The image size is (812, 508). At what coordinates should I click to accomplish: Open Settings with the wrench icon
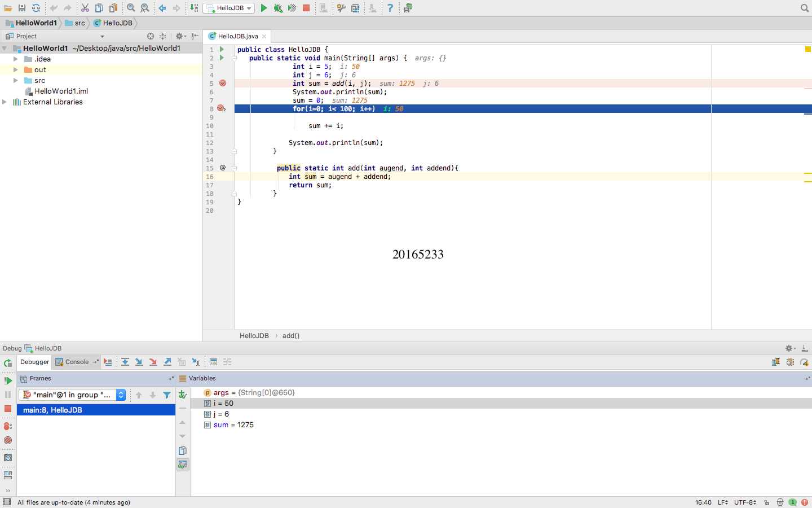(341, 8)
